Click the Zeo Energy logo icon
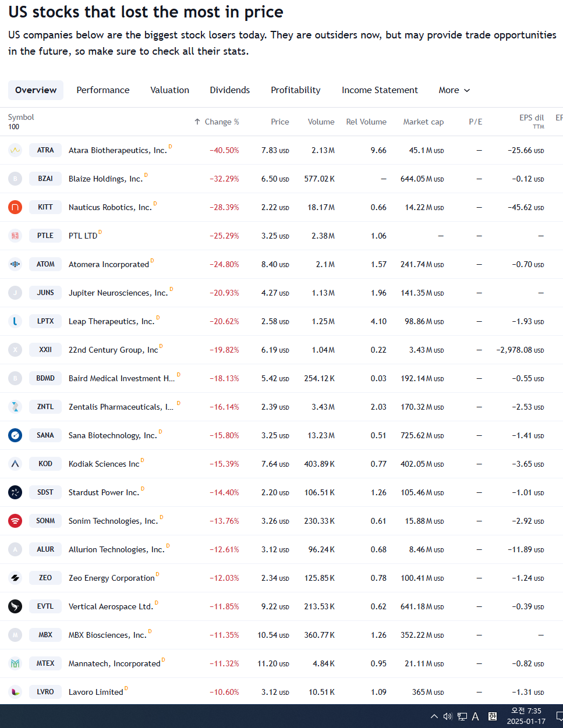The image size is (563, 728). (x=15, y=578)
